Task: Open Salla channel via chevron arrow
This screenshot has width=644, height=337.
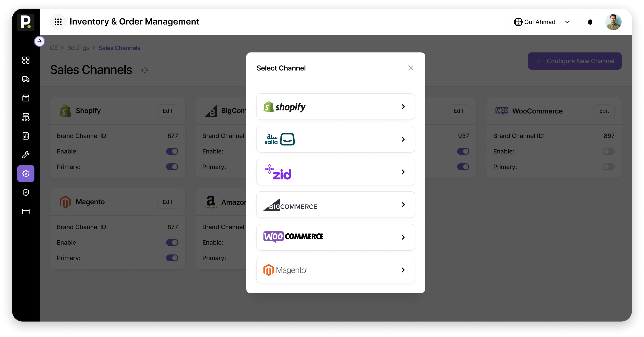Action: click(x=403, y=139)
